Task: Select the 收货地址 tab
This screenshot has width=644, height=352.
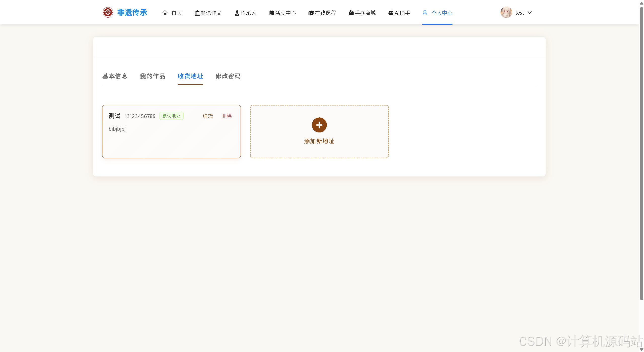Action: [x=190, y=76]
